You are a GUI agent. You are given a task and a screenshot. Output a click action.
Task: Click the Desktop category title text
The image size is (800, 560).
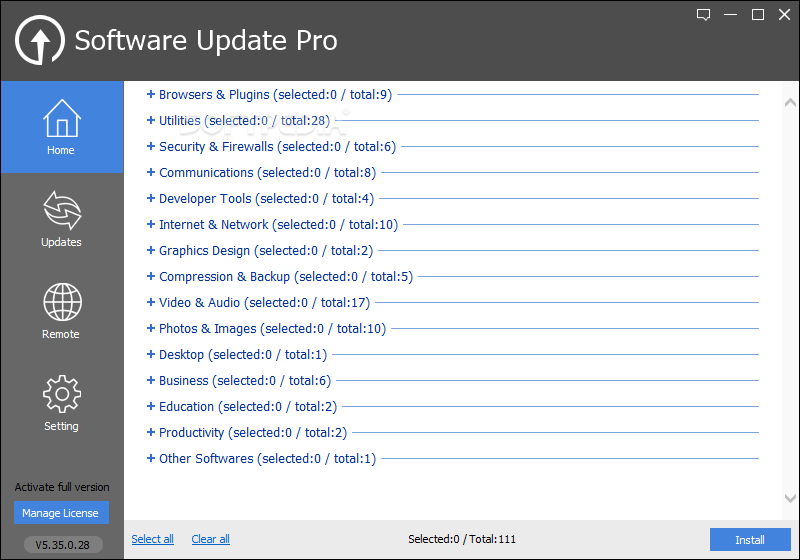tap(243, 355)
